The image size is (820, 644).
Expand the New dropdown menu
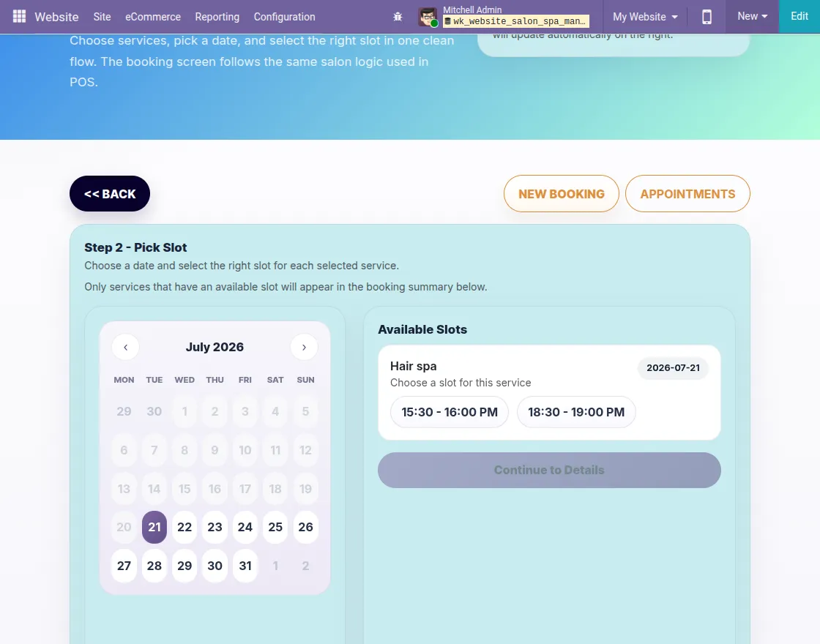[x=752, y=16]
